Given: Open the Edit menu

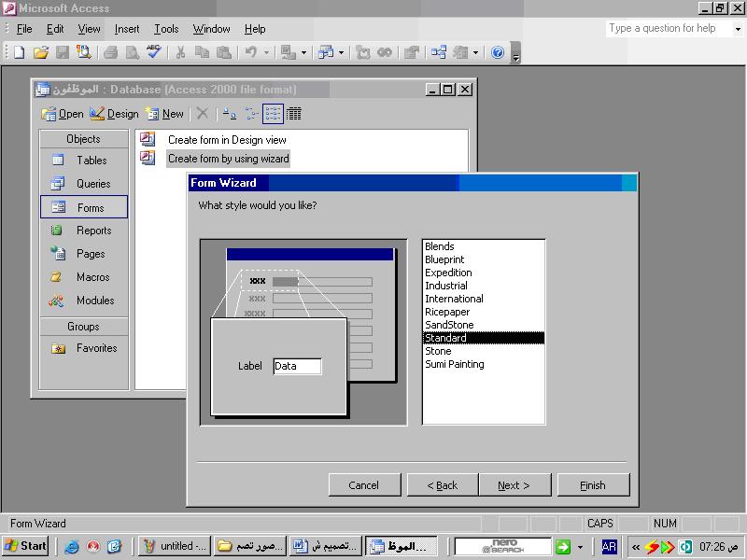Looking at the screenshot, I should tap(55, 29).
